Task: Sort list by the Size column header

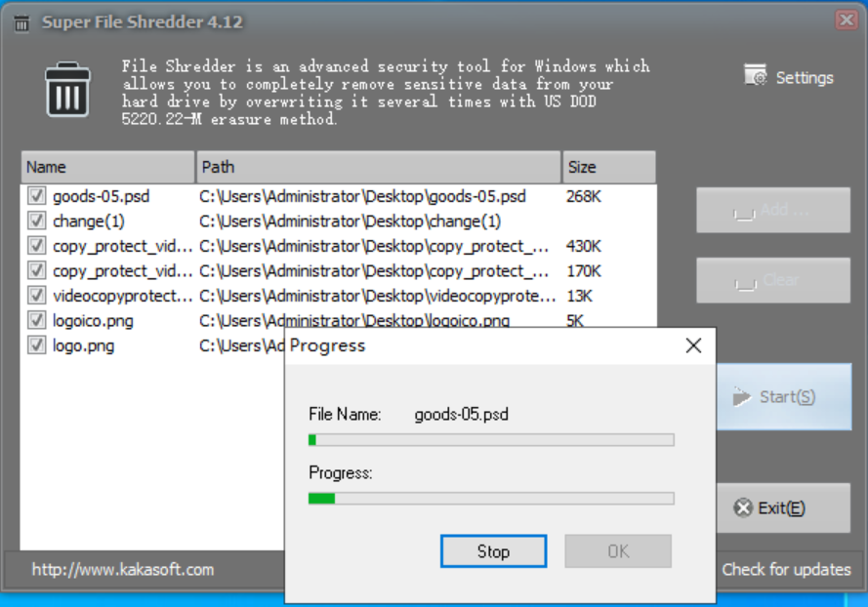Action: (609, 167)
